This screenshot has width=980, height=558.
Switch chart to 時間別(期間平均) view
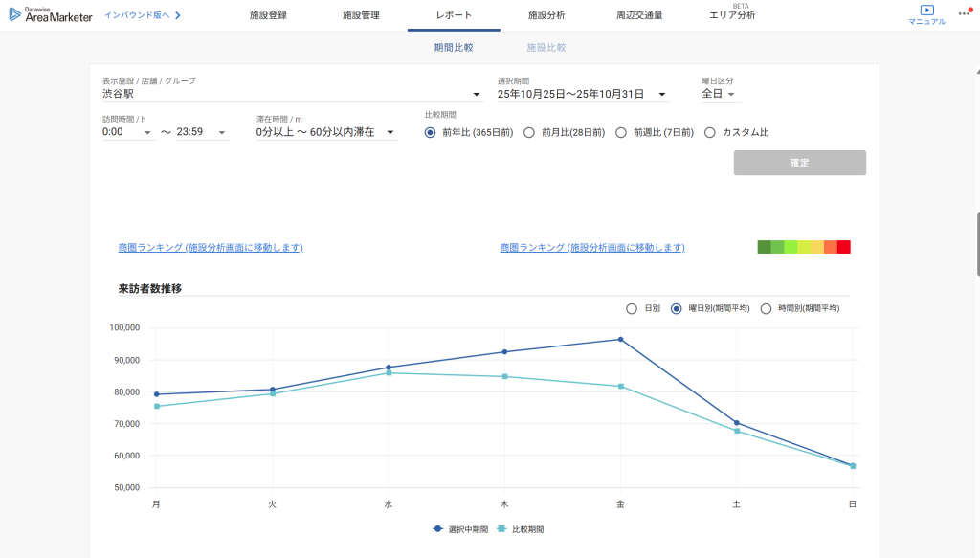pyautogui.click(x=766, y=308)
